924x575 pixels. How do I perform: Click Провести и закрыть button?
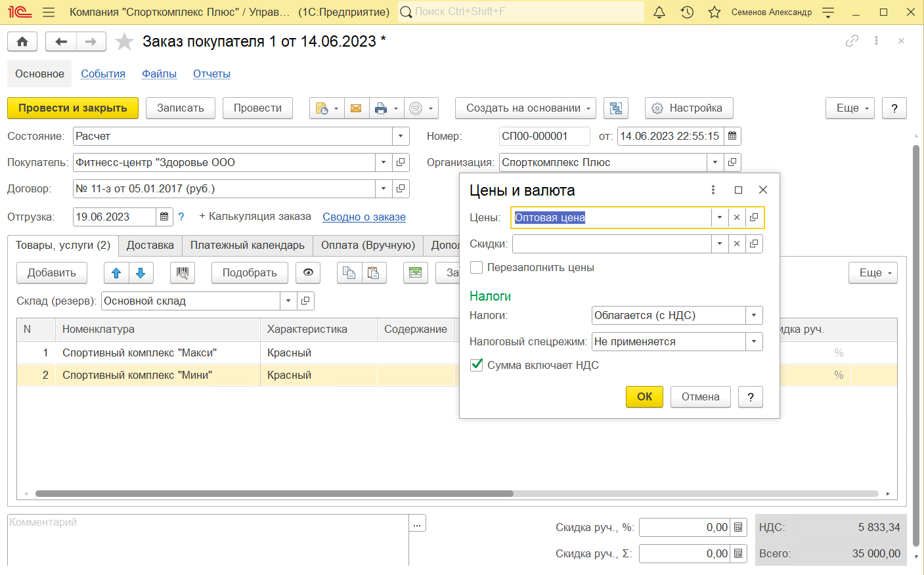tap(73, 108)
